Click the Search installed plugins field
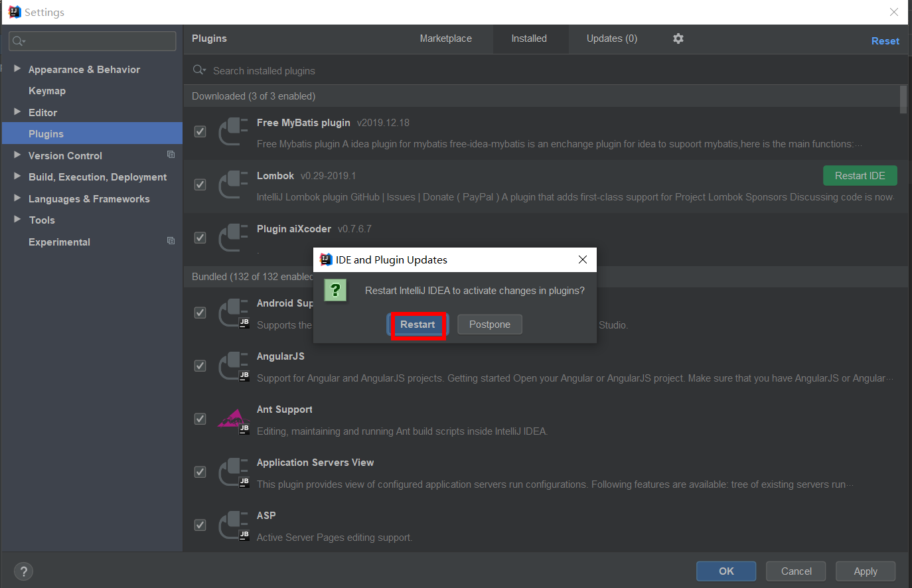 (x=544, y=70)
